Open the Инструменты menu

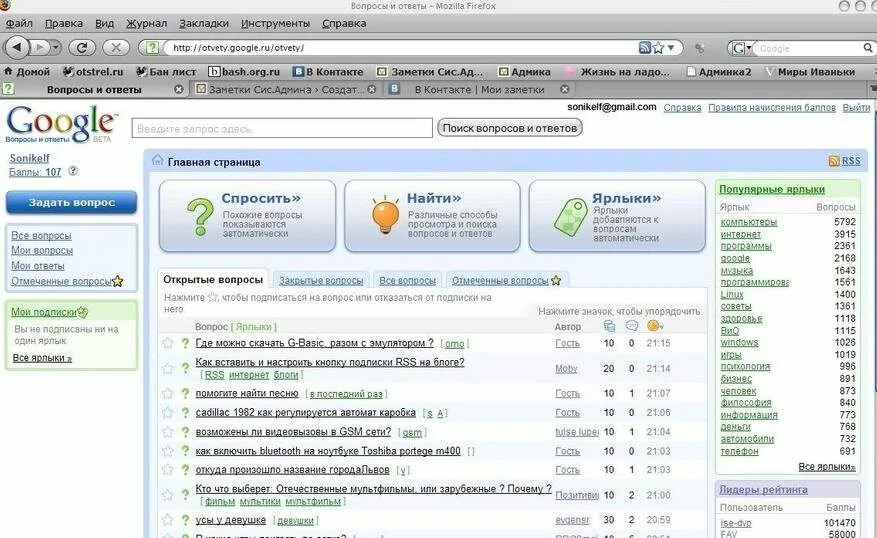point(275,23)
